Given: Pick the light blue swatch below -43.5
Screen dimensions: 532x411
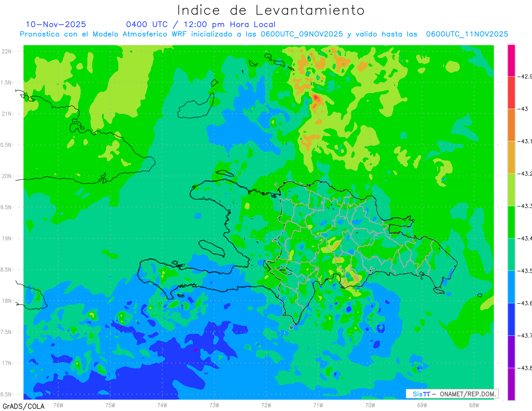Looking at the screenshot, I should 511,287.
